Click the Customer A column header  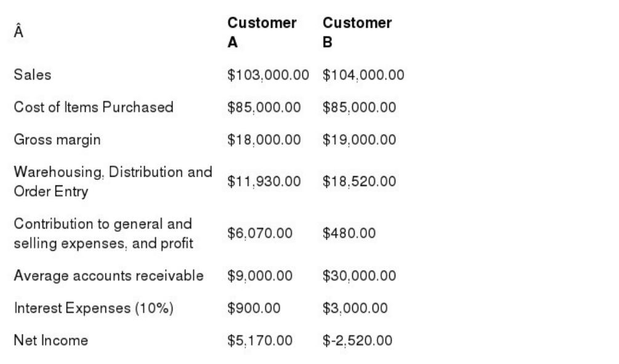[262, 33]
